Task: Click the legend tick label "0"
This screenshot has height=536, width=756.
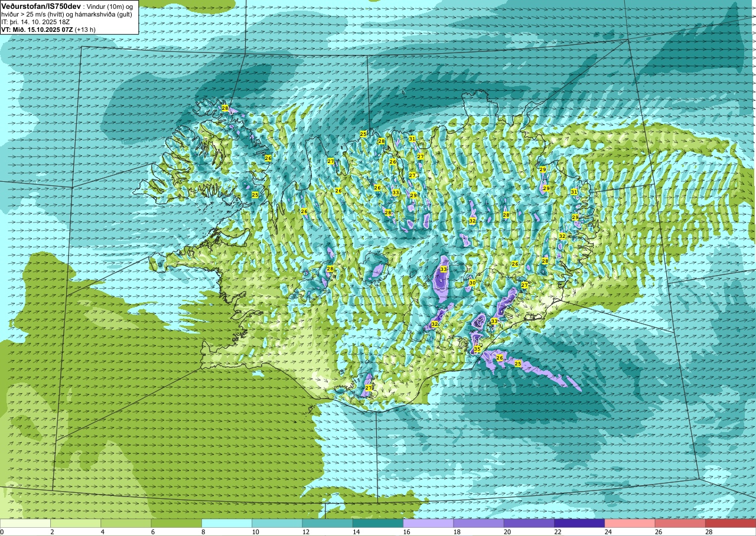Action: pos(2,532)
